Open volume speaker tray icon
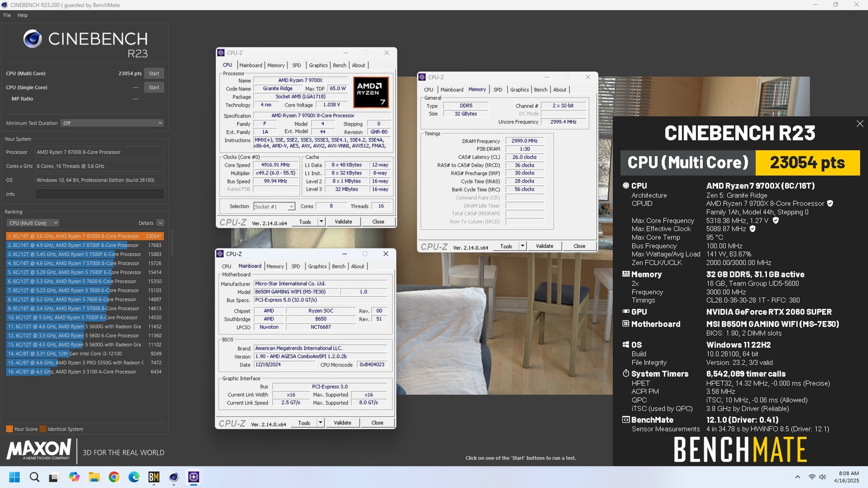This screenshot has height=488, width=868. (823, 477)
